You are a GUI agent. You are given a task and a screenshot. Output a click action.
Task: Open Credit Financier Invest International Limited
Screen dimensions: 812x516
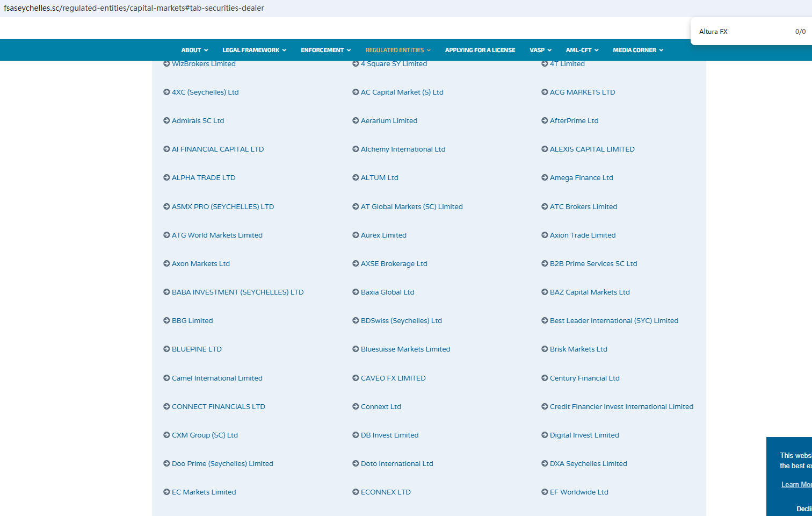621,406
